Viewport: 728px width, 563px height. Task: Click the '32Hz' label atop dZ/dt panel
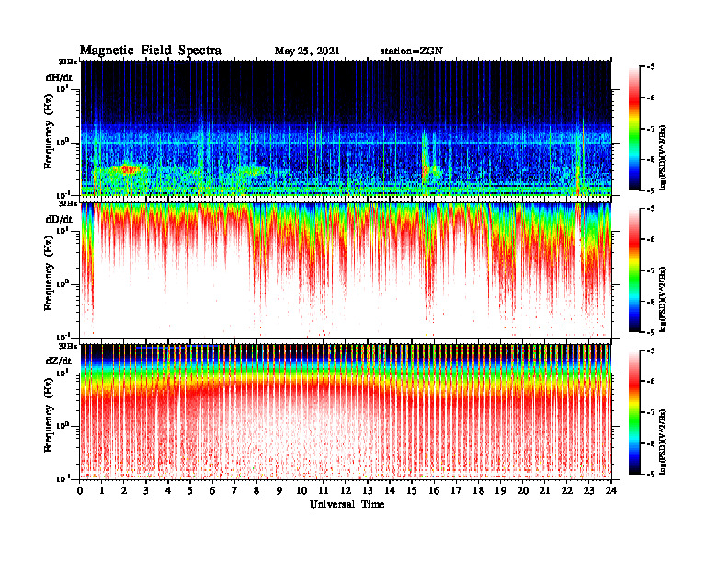68,346
